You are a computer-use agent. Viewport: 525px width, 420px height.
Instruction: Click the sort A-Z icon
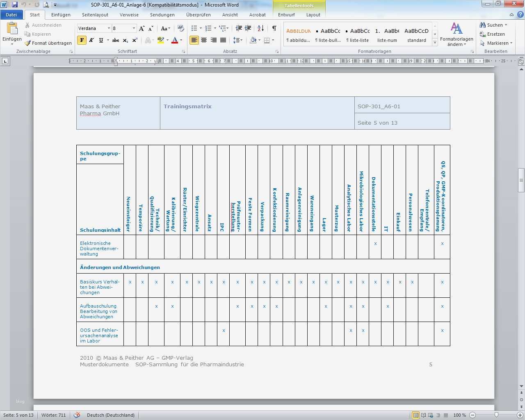[x=260, y=28]
